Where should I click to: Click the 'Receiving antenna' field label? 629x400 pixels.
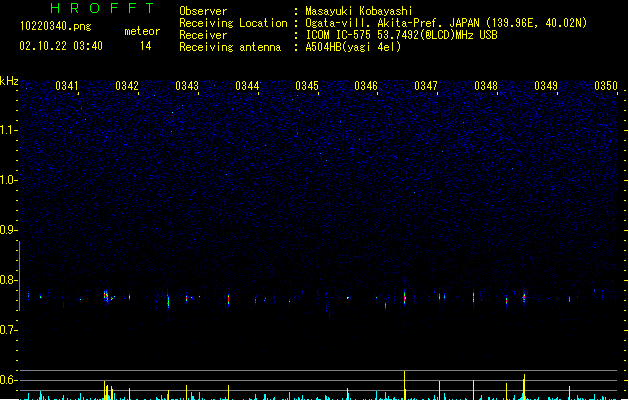[230, 47]
